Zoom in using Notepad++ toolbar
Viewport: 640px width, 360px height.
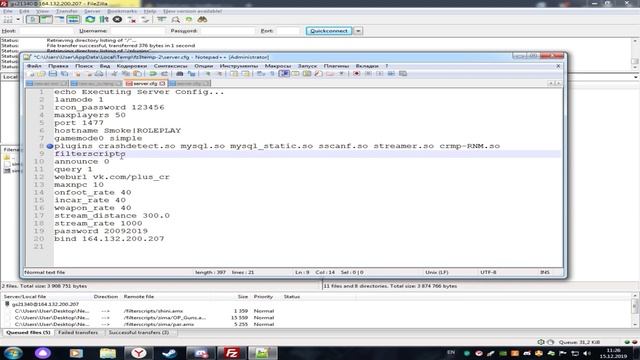tap(207, 74)
